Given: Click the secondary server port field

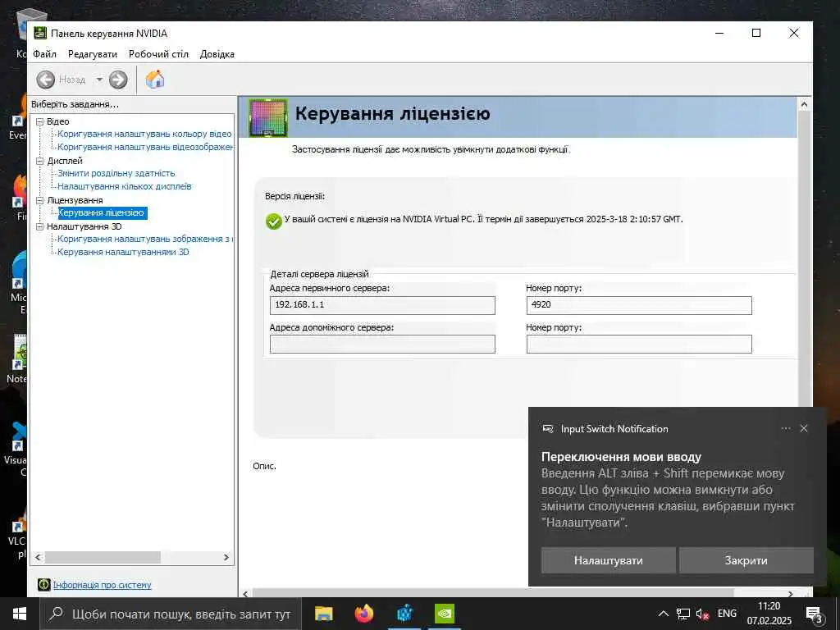Looking at the screenshot, I should (x=639, y=344).
